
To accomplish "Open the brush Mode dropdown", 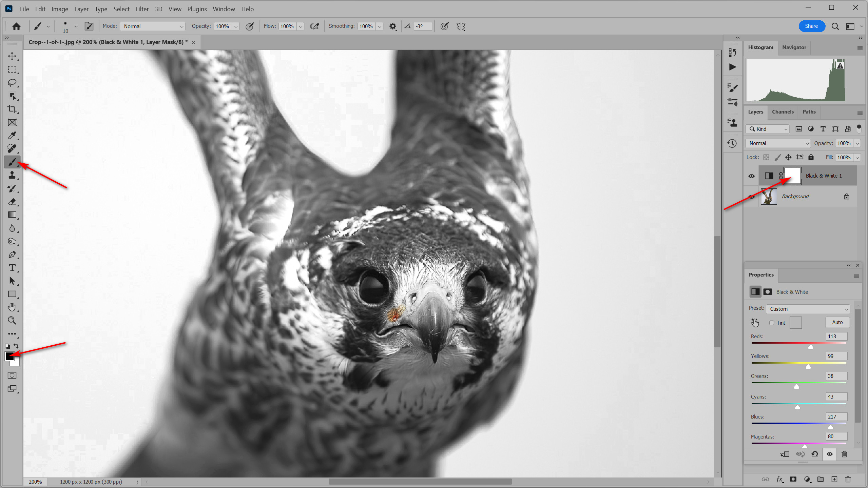I will [152, 26].
